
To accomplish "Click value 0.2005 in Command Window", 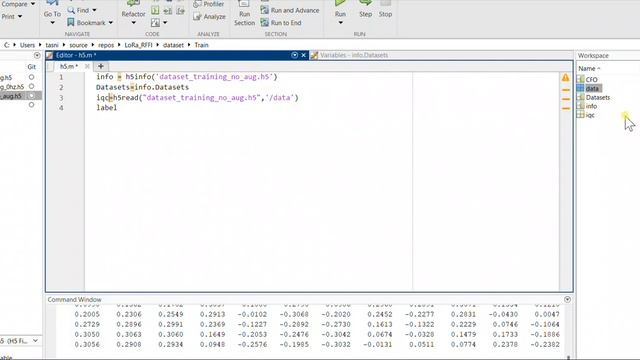I will [87, 314].
